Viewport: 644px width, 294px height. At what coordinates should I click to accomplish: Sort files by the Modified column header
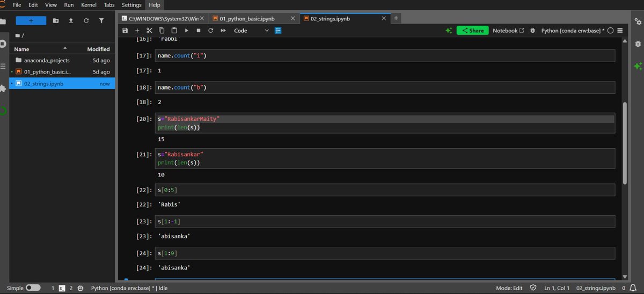click(98, 49)
